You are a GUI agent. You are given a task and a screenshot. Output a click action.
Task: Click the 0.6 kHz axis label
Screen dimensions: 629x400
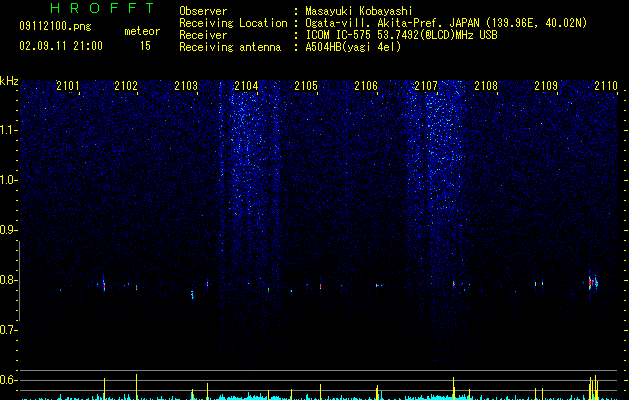pyautogui.click(x=8, y=380)
